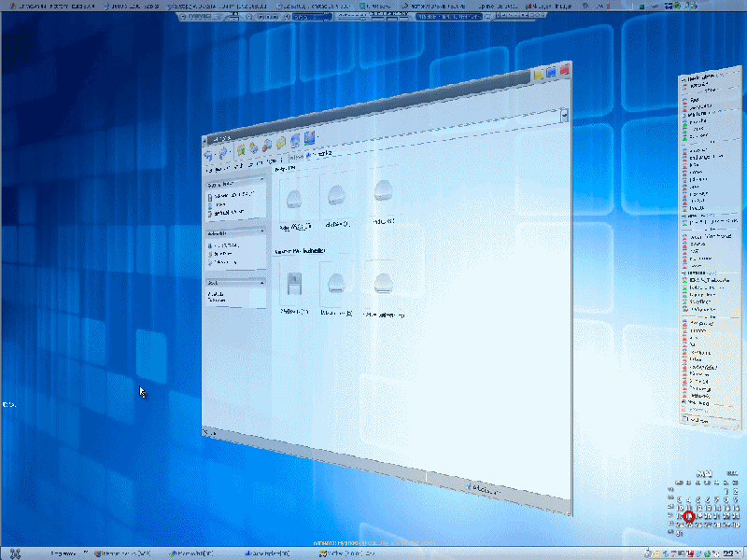
Task: Go up one folder level using the toolbar
Action: click(240, 150)
